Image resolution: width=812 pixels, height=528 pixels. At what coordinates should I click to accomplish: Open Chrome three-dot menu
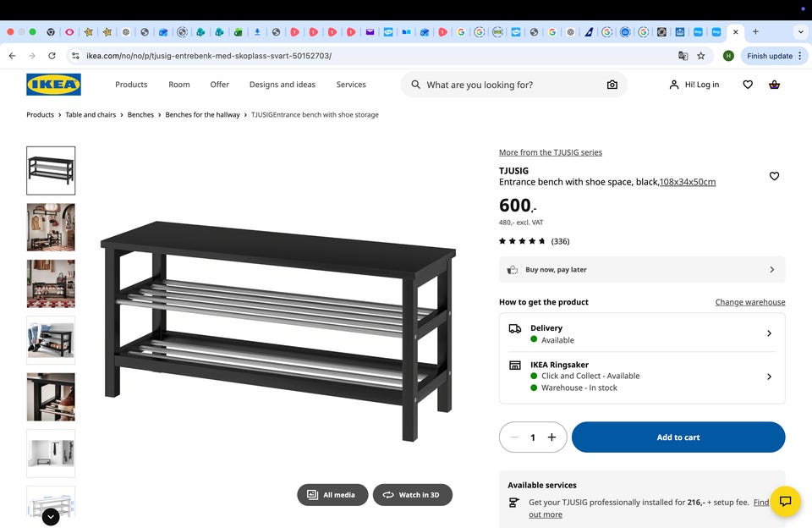coord(800,56)
